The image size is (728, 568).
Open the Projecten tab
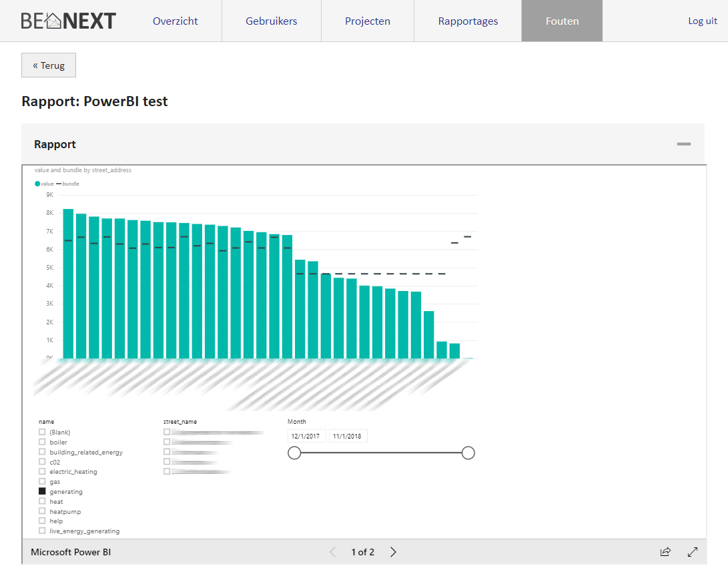click(368, 21)
